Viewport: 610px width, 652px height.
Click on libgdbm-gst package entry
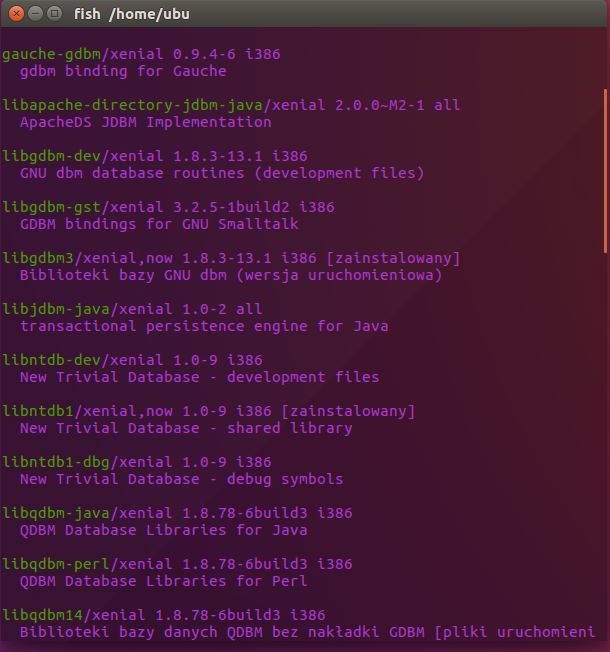(x=52, y=207)
